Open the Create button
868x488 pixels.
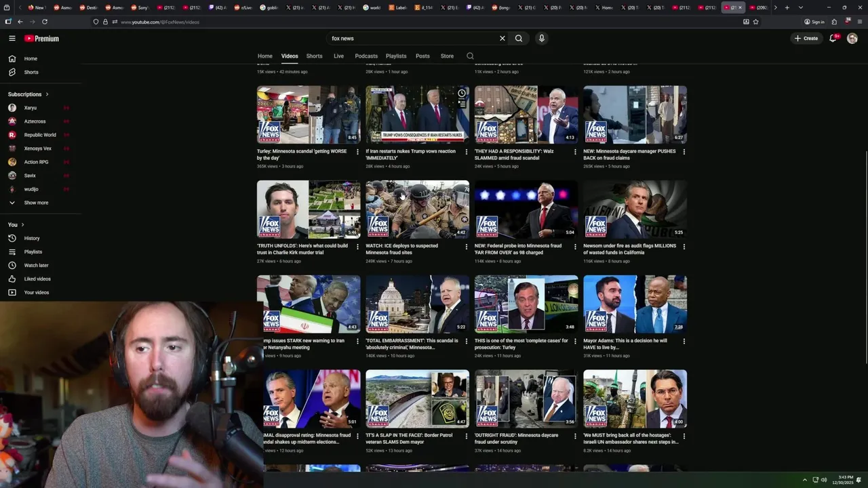click(x=806, y=39)
